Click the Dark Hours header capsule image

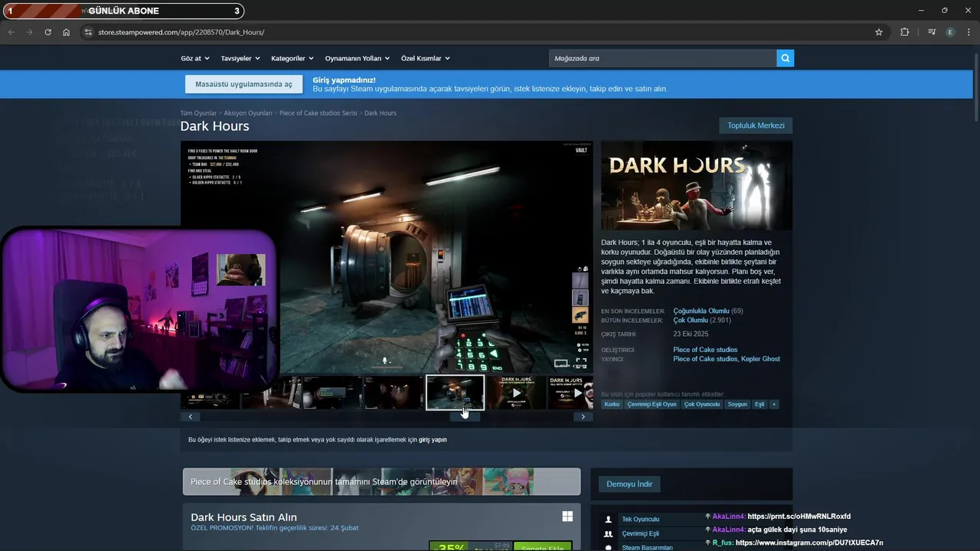(x=697, y=185)
